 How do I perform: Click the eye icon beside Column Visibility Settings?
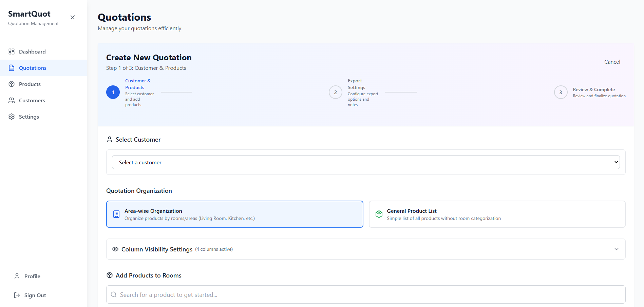click(115, 249)
